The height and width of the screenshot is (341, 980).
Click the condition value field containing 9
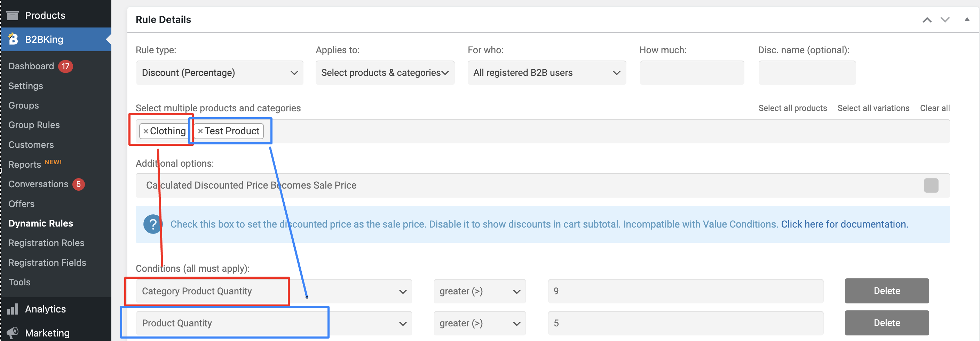[x=686, y=291]
